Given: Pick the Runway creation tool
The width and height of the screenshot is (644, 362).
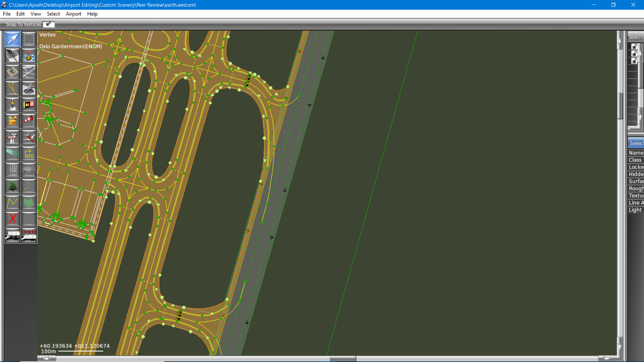Looking at the screenshot, I should [12, 56].
